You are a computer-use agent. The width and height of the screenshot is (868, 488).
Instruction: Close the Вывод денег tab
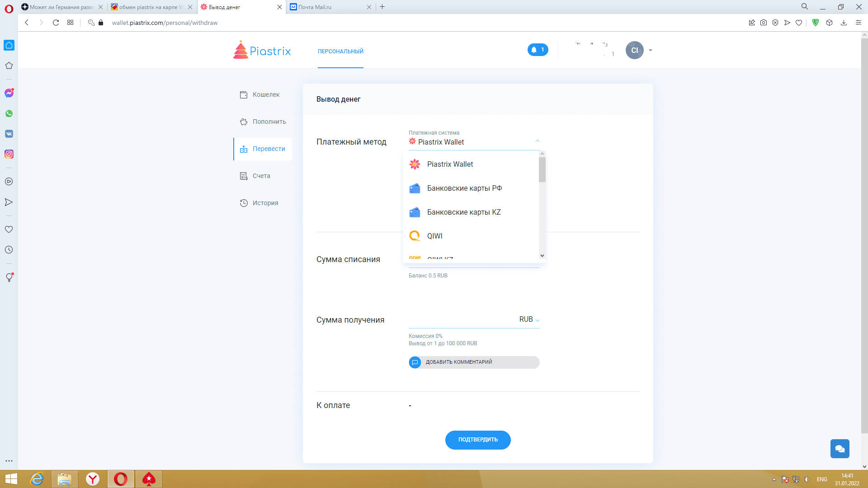pyautogui.click(x=279, y=7)
